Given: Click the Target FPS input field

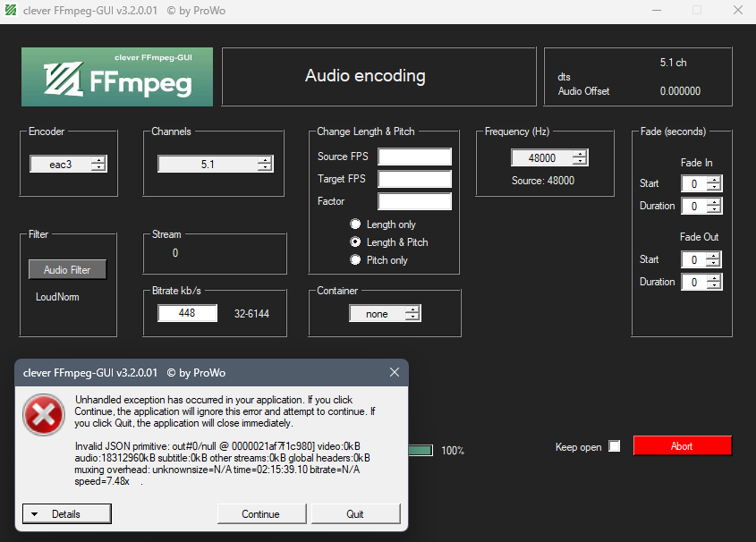Looking at the screenshot, I should 414,179.
